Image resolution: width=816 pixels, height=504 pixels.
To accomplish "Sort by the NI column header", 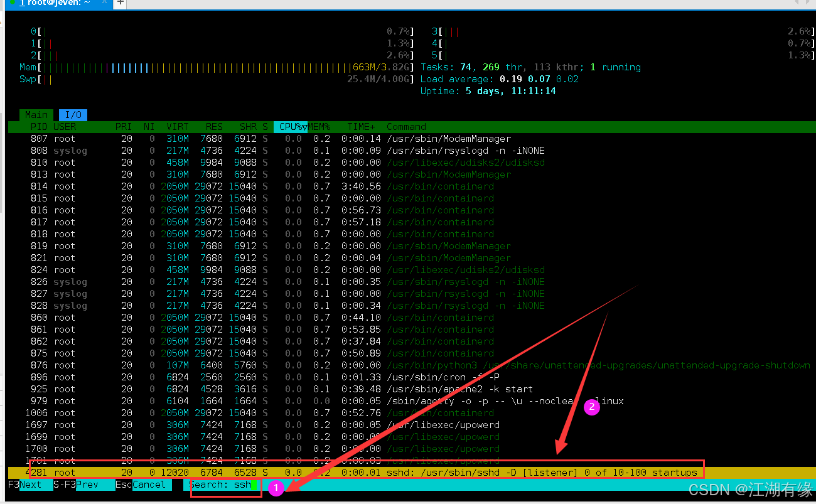I will [149, 127].
